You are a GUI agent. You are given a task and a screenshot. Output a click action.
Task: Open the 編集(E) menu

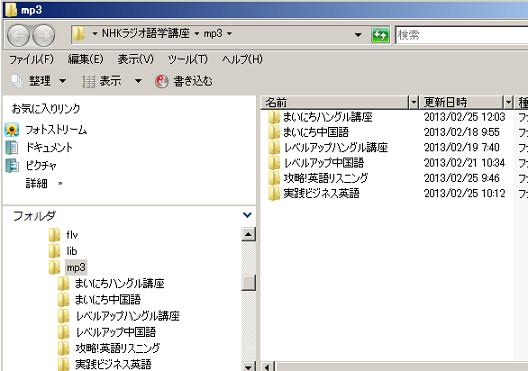[x=86, y=60]
